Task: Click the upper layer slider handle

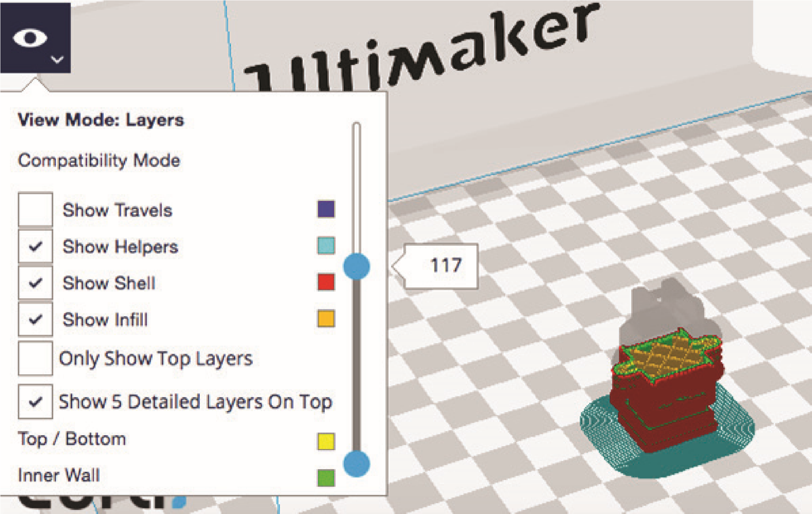Action: point(356,266)
